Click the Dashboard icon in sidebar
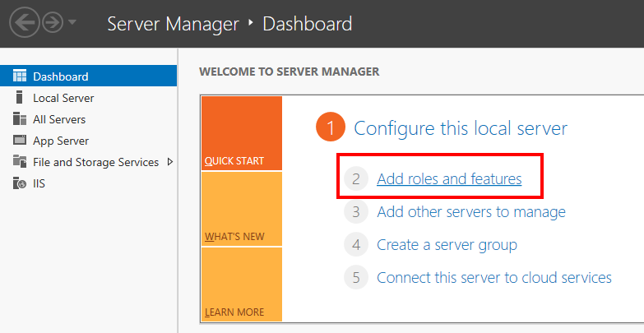This screenshot has width=644, height=333. pos(20,76)
